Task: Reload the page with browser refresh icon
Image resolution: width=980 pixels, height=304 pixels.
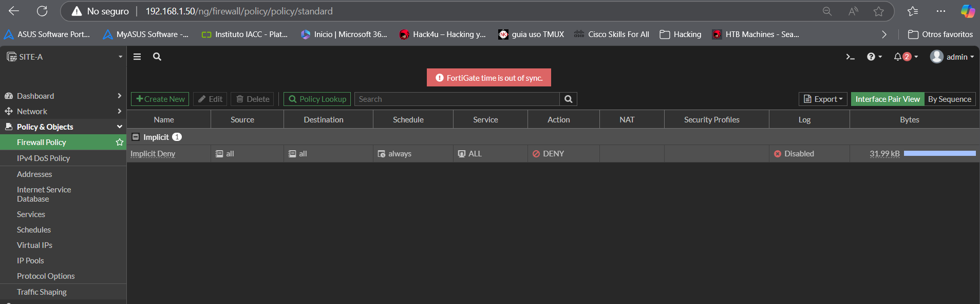Action: click(x=42, y=11)
